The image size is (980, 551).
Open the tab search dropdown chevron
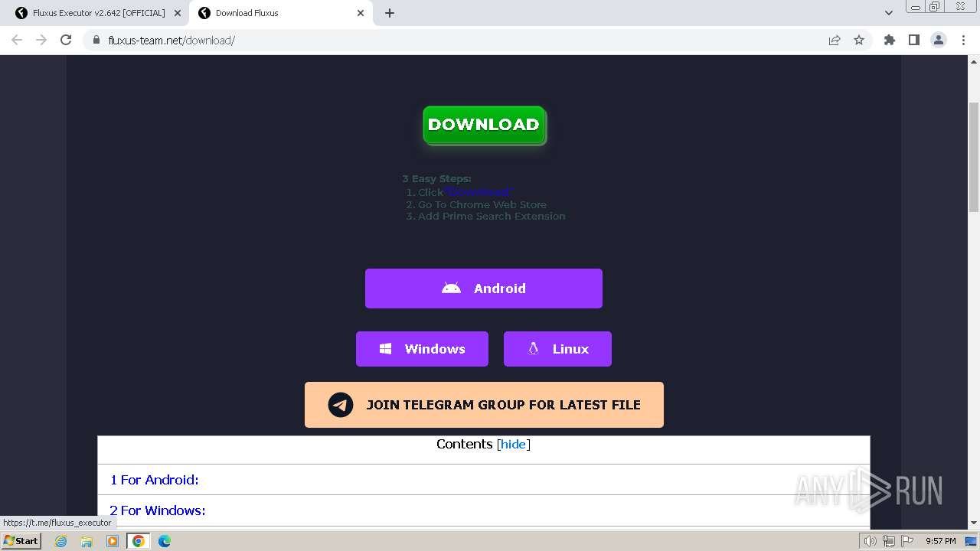click(x=888, y=13)
